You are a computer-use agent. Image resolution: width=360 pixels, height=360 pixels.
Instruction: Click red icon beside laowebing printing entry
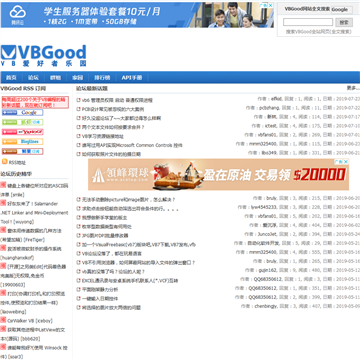[3, 293]
